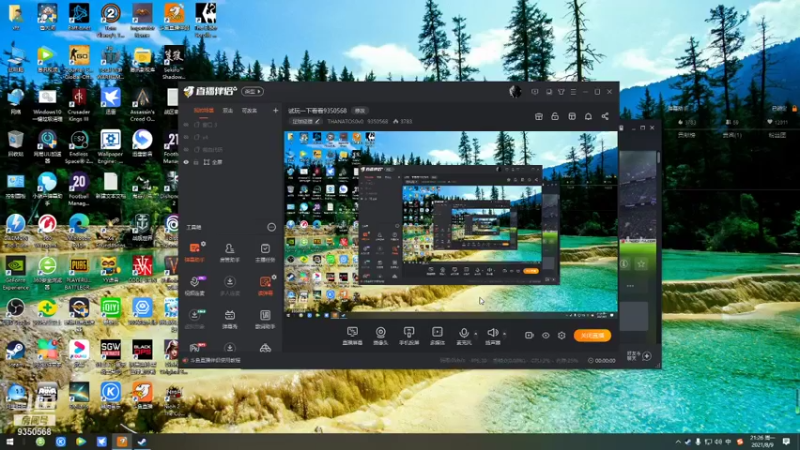
Task: Switch to the third scene tab
Action: pyautogui.click(x=249, y=110)
